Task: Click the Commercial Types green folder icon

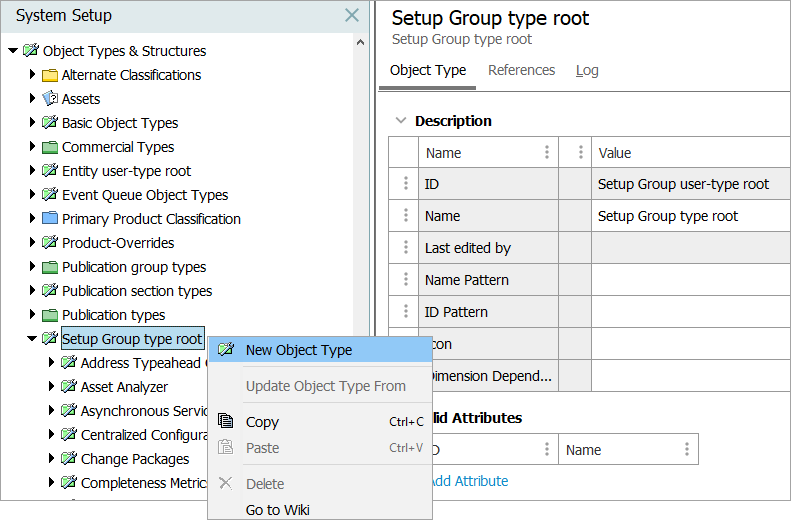Action: point(50,147)
